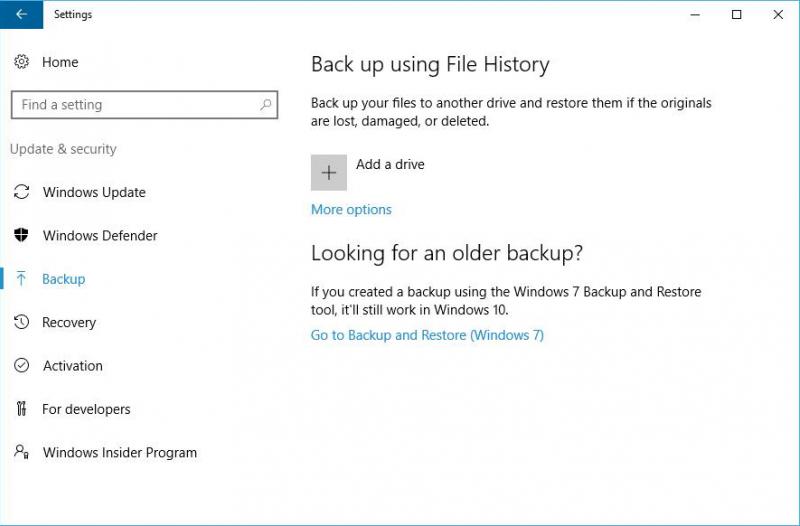Screen dimensions: 800x526
Task: Click the Windows Insider Program person icon
Action: [21, 452]
